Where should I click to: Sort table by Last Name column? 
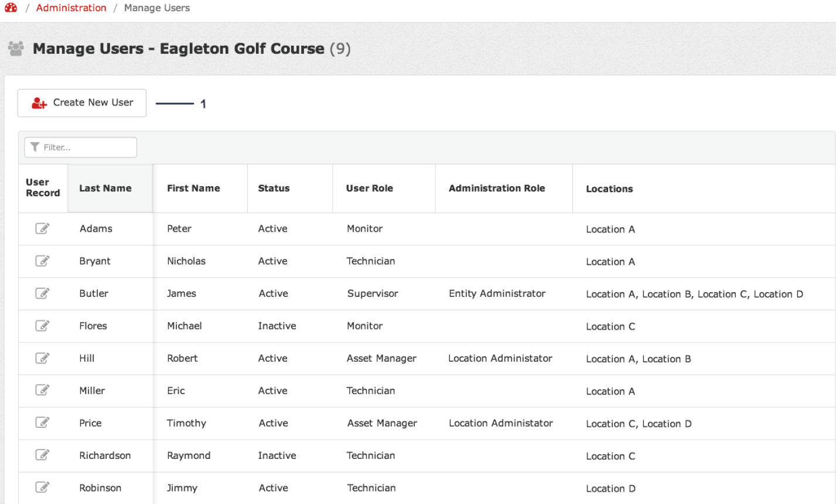click(105, 188)
